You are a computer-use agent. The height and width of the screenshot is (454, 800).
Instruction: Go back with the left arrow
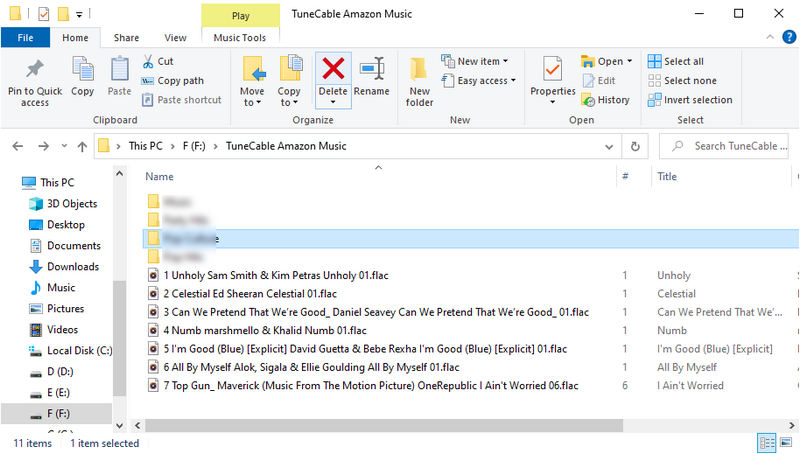pyautogui.click(x=18, y=146)
